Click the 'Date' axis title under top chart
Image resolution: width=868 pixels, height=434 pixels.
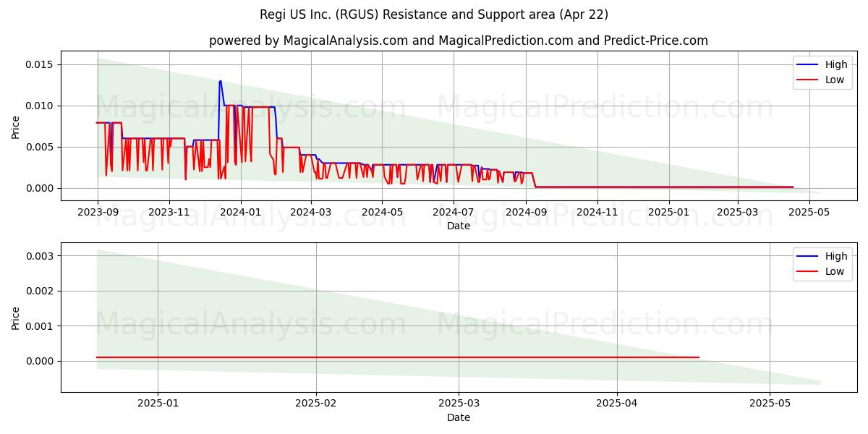(459, 226)
